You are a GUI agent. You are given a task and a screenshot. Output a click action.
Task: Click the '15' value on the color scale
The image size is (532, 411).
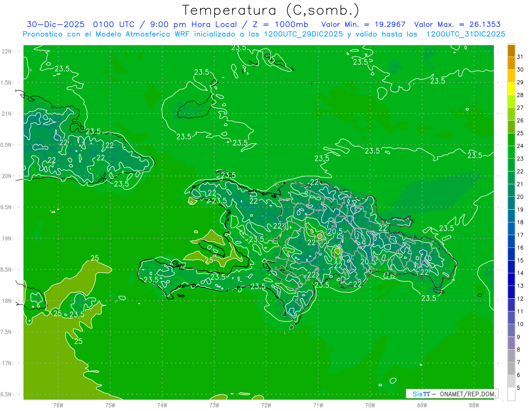520,260
